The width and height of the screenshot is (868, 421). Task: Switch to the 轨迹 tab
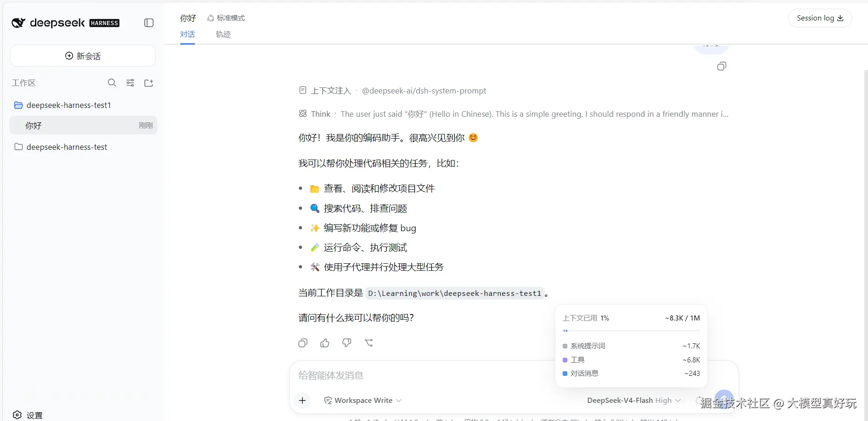tap(223, 34)
